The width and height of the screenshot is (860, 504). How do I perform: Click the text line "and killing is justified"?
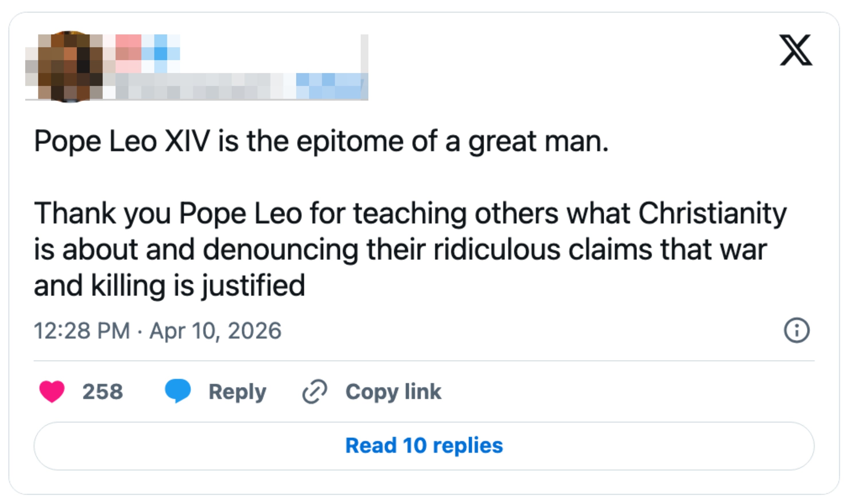coord(169,286)
